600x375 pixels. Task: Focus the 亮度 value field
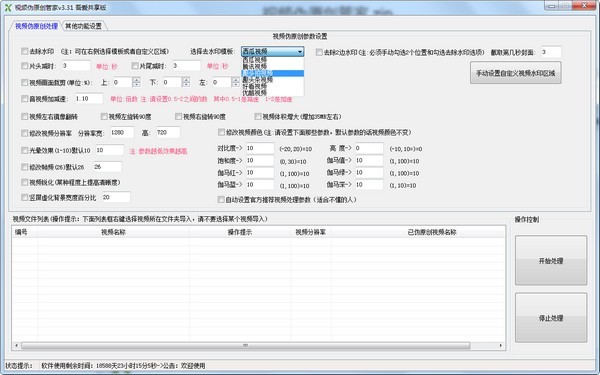[x=369, y=148]
